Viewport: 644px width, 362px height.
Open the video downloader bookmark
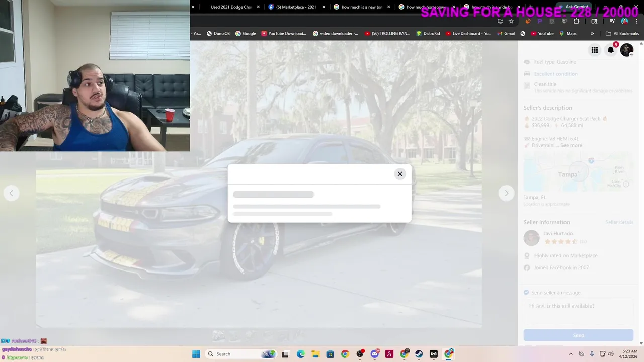(x=336, y=34)
